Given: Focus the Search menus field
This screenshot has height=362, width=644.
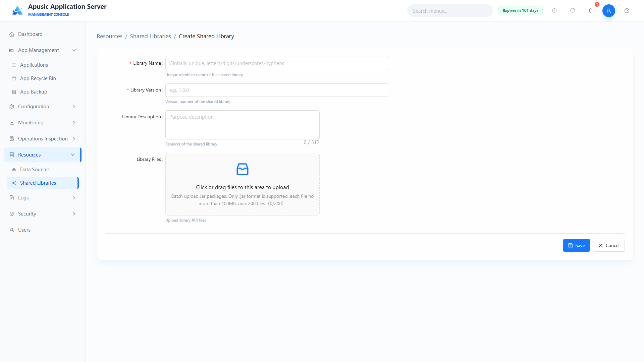Looking at the screenshot, I should (450, 11).
